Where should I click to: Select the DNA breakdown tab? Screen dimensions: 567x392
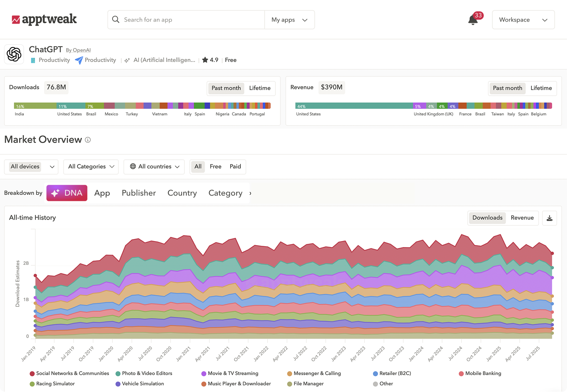point(67,193)
